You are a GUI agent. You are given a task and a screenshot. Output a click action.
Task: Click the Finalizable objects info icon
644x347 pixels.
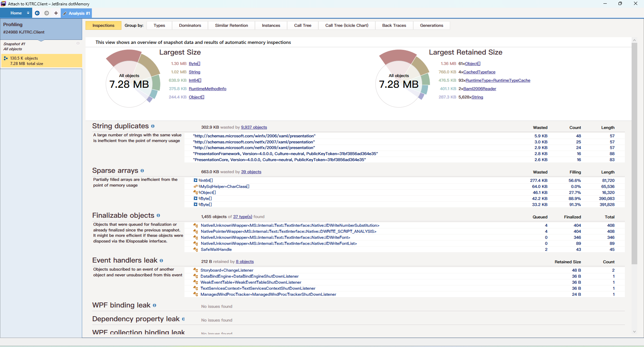158,216
